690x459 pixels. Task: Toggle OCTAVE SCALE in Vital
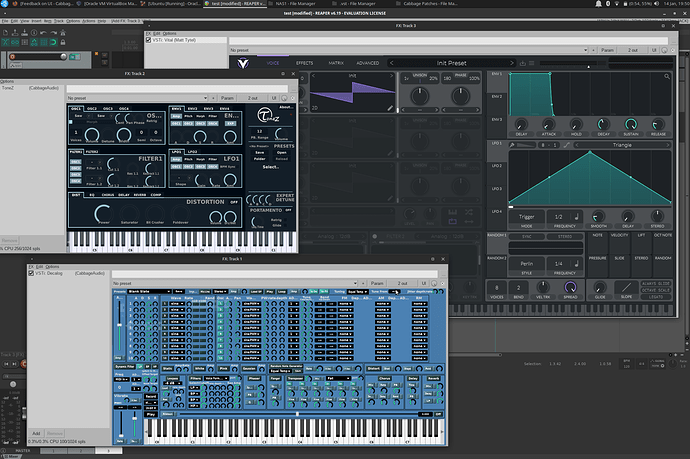click(656, 290)
